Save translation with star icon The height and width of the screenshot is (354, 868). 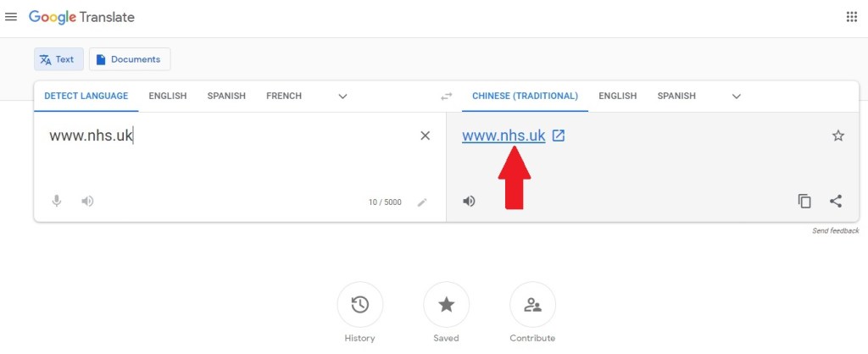pos(838,136)
